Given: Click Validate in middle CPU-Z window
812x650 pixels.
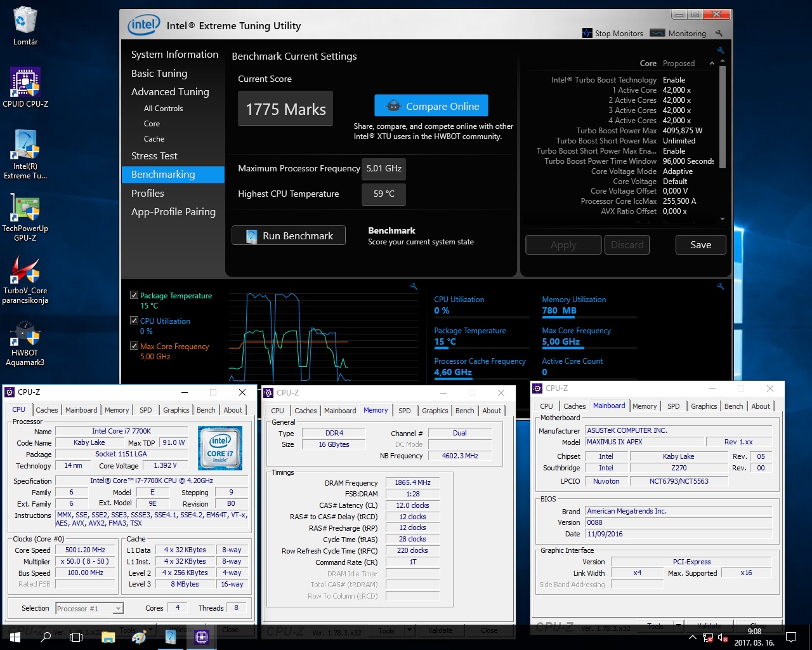Looking at the screenshot, I should [x=440, y=630].
